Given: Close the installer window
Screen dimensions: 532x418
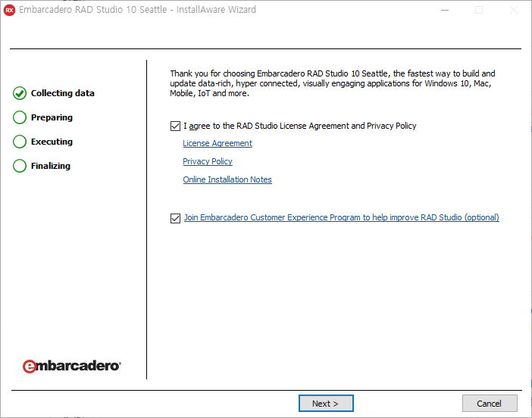Looking at the screenshot, I should pos(514,10).
